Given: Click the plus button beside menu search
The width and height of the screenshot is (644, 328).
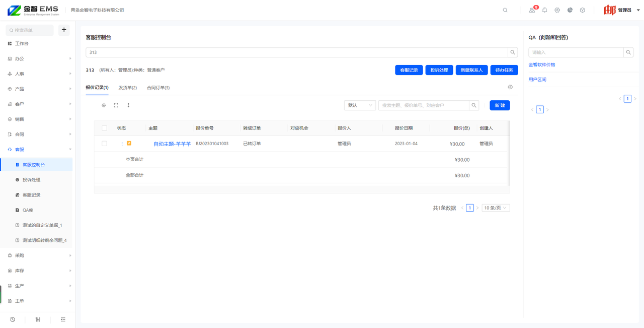Looking at the screenshot, I should (x=64, y=30).
